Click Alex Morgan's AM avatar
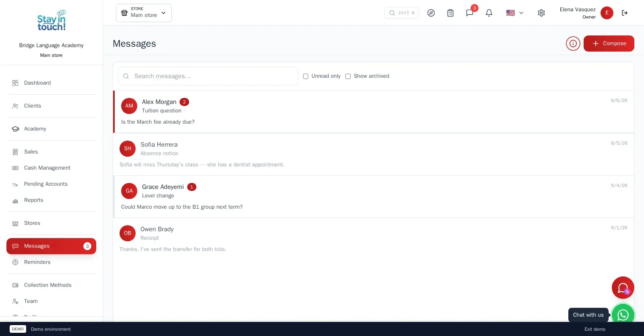The width and height of the screenshot is (644, 336). coord(129,106)
